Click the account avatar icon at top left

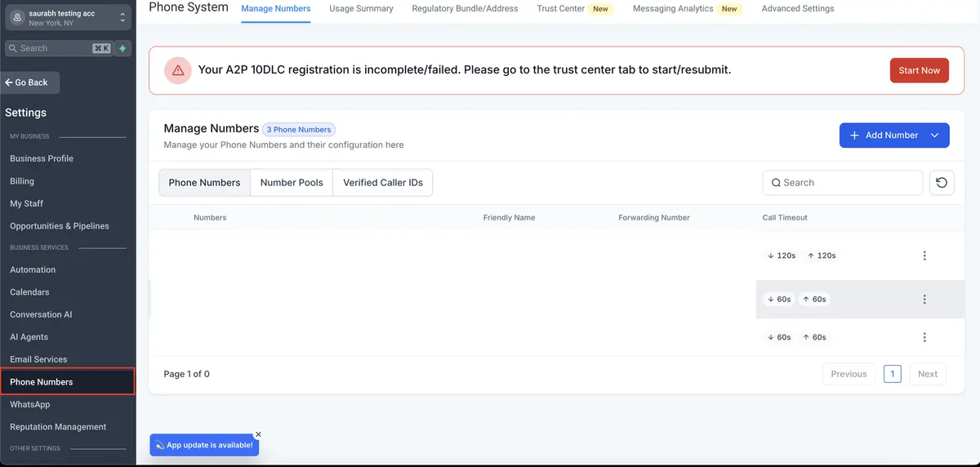[17, 17]
